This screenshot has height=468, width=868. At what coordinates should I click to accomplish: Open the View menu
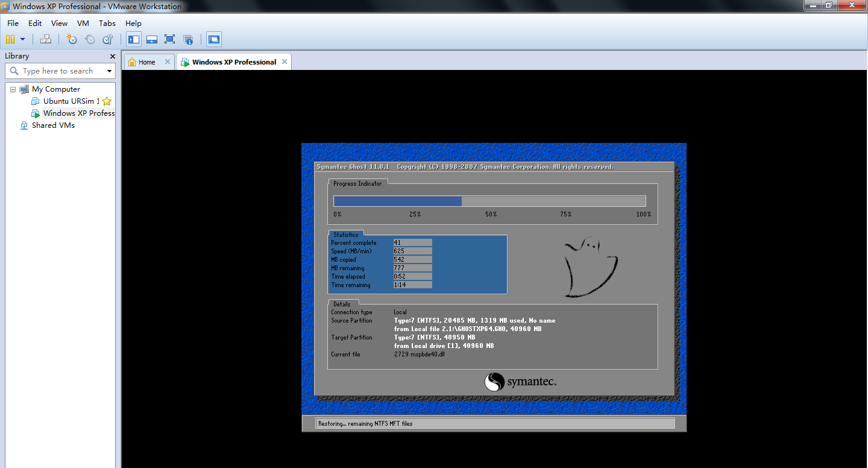59,23
